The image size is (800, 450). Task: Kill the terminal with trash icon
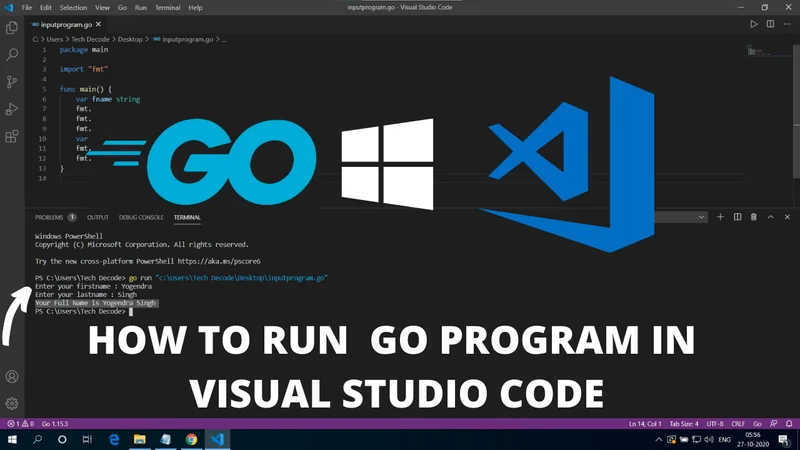click(x=754, y=217)
